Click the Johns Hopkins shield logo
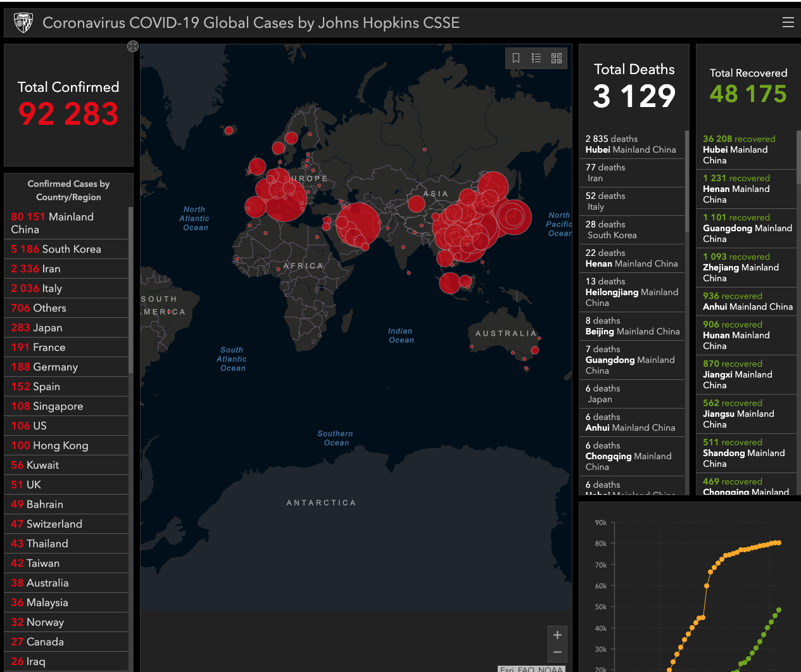This screenshot has width=801, height=672. [x=23, y=23]
